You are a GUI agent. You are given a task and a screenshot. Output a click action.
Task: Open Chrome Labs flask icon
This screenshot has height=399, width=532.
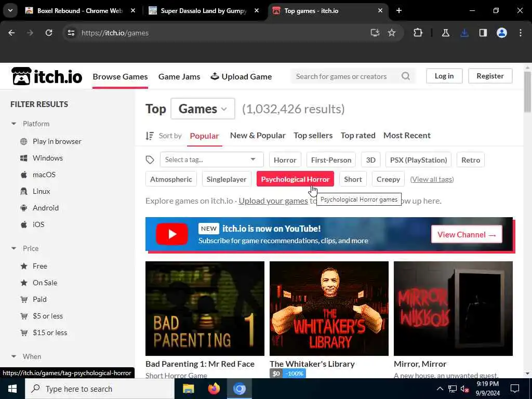click(445, 33)
